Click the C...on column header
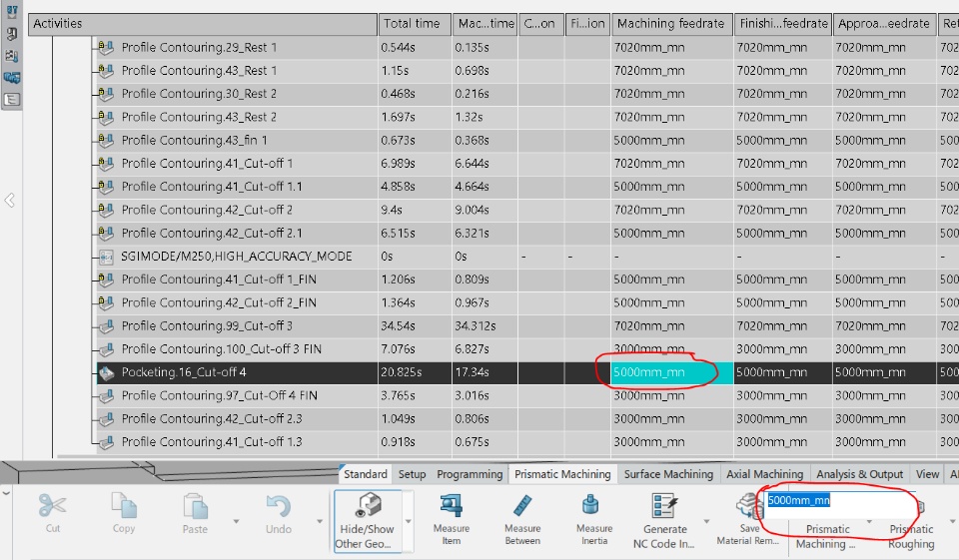The image size is (959, 560). coord(541,24)
